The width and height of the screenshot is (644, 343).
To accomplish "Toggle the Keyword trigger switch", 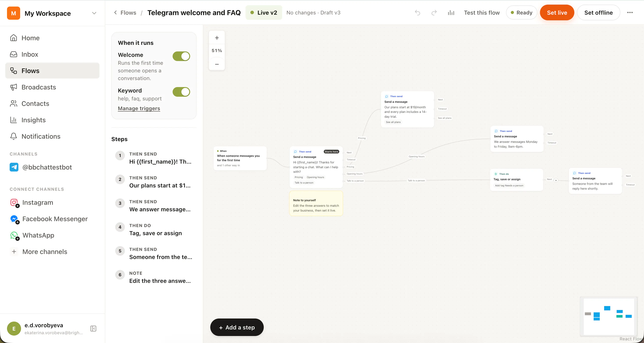I will (x=181, y=92).
